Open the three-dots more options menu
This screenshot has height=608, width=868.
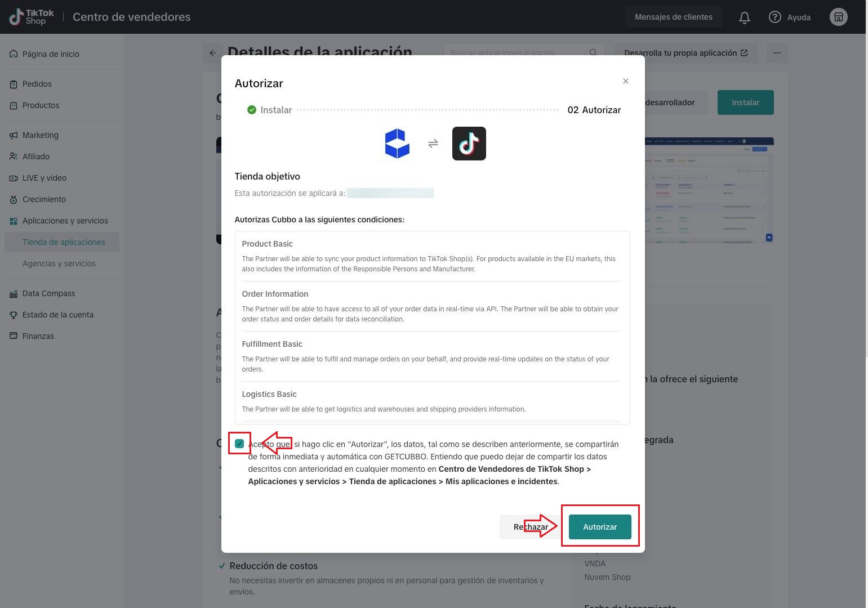[777, 53]
